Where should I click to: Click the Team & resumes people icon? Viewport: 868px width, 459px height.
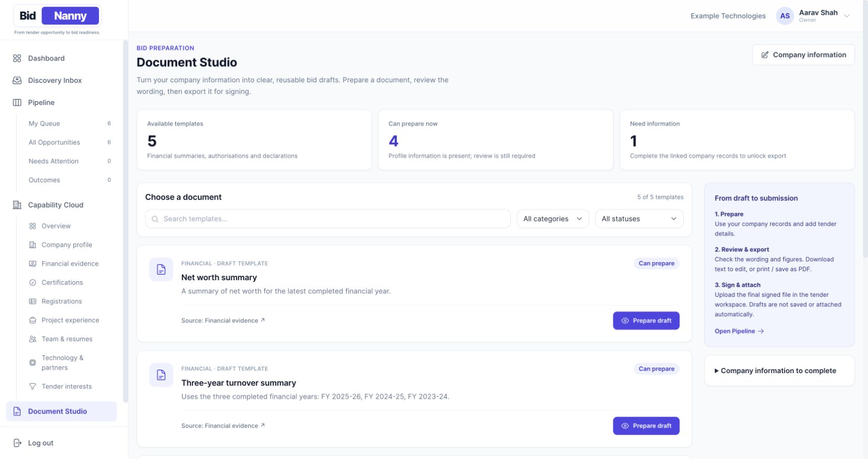point(33,339)
